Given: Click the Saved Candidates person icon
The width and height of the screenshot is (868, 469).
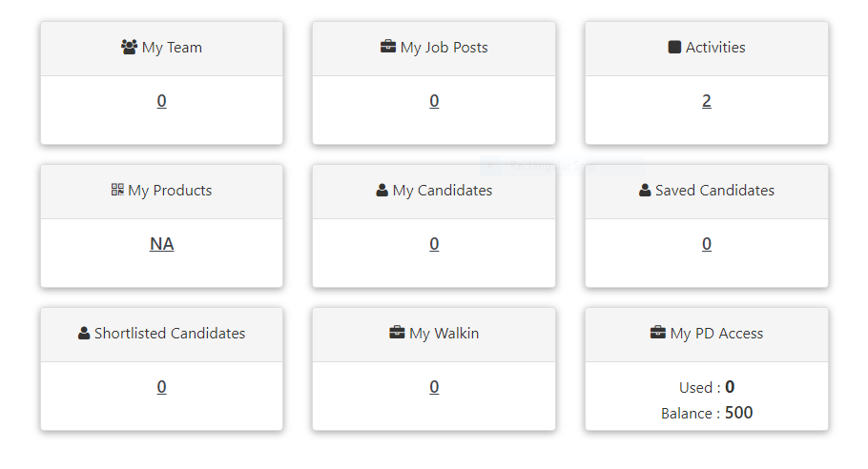Looking at the screenshot, I should tap(645, 191).
